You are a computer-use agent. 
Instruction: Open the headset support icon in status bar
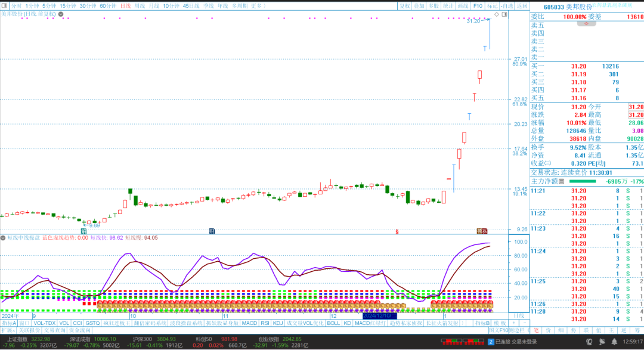(589, 342)
